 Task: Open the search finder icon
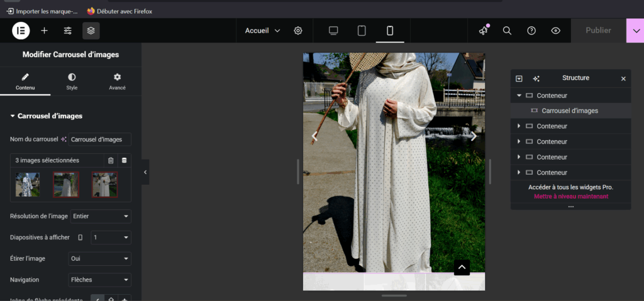click(507, 30)
